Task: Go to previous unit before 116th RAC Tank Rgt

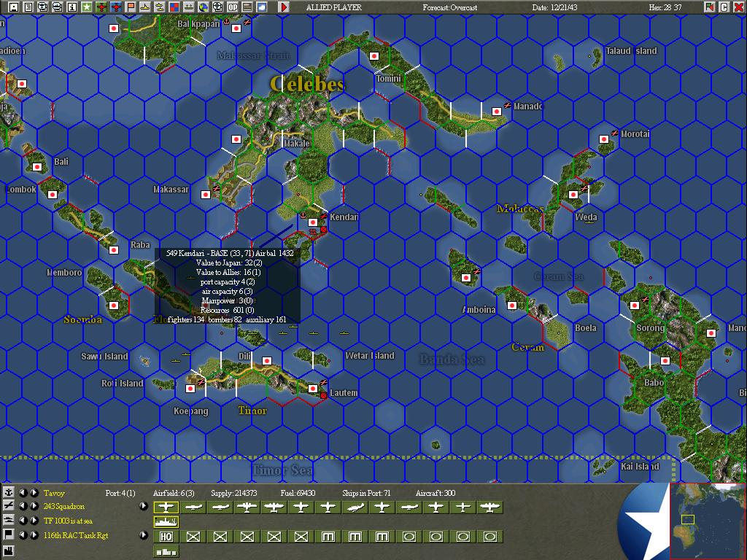Action: (23, 534)
